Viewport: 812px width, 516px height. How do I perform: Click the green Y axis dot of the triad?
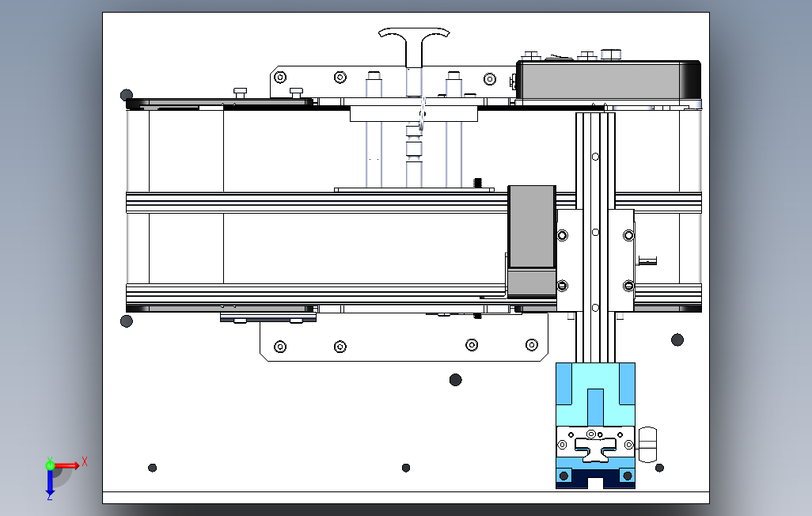pyautogui.click(x=50, y=465)
